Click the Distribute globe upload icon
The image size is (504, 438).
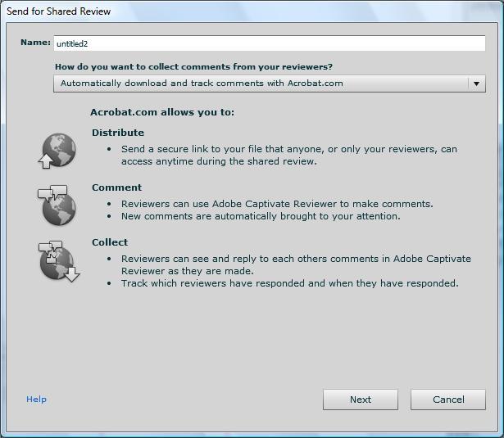pyautogui.click(x=57, y=151)
